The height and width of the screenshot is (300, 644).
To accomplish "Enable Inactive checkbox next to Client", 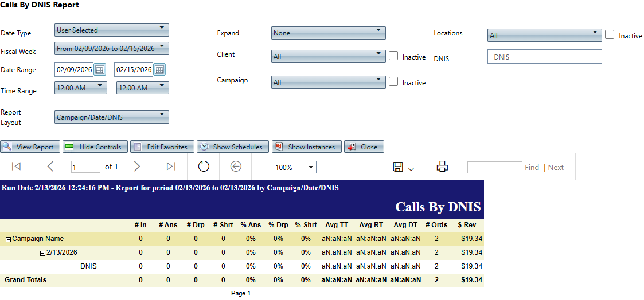I will tap(393, 56).
